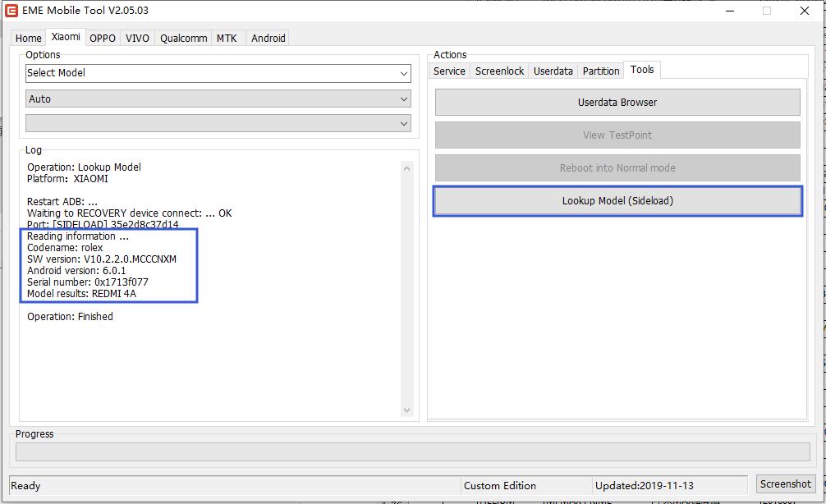Expand the Auto dropdown list

(x=218, y=99)
